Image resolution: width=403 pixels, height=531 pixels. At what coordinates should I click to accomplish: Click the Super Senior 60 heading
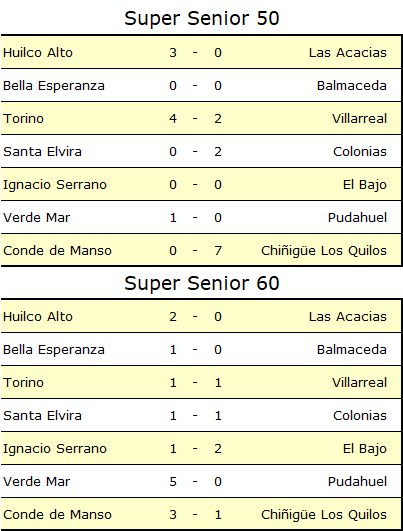point(202,283)
